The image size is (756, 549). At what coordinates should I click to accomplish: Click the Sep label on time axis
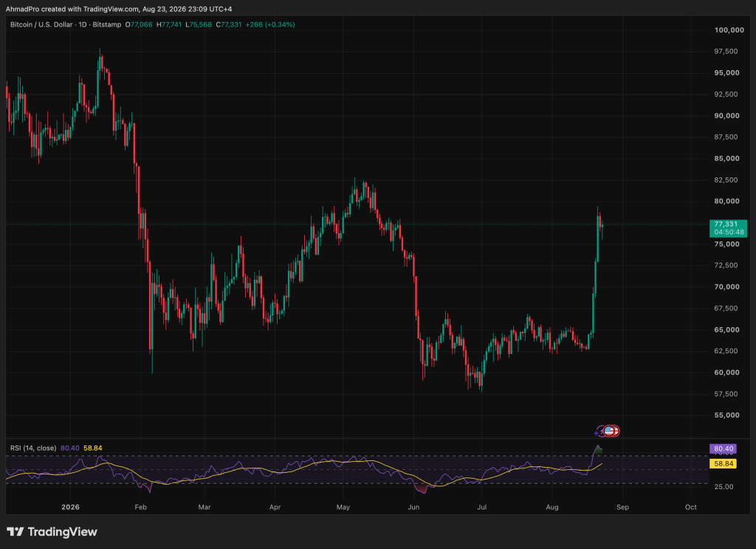tap(622, 507)
